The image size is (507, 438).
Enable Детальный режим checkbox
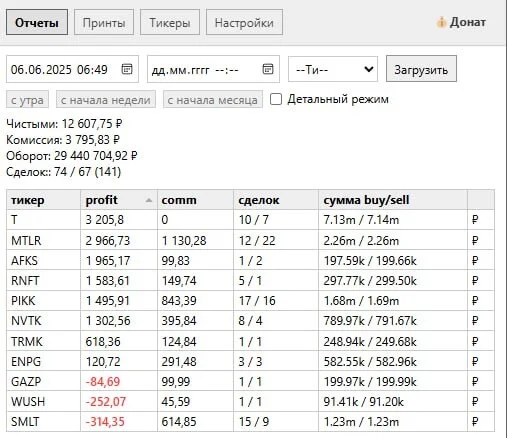276,99
